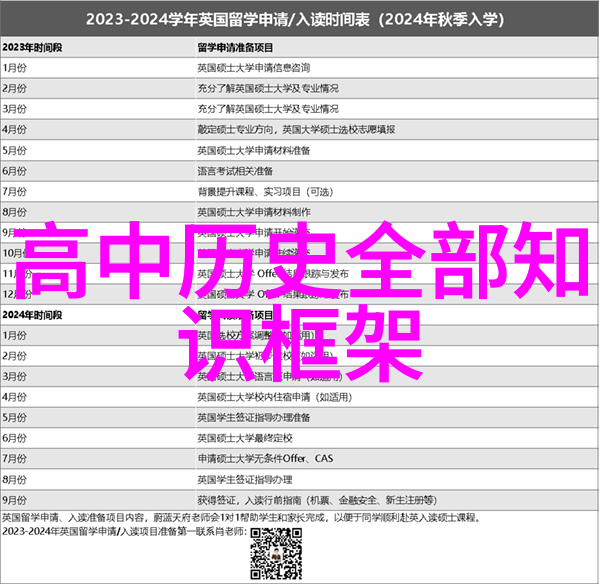Select the timetable title 2023-2024学年英国留学申请/入读时间表
This screenshot has height=584, width=600.
tap(299, 19)
